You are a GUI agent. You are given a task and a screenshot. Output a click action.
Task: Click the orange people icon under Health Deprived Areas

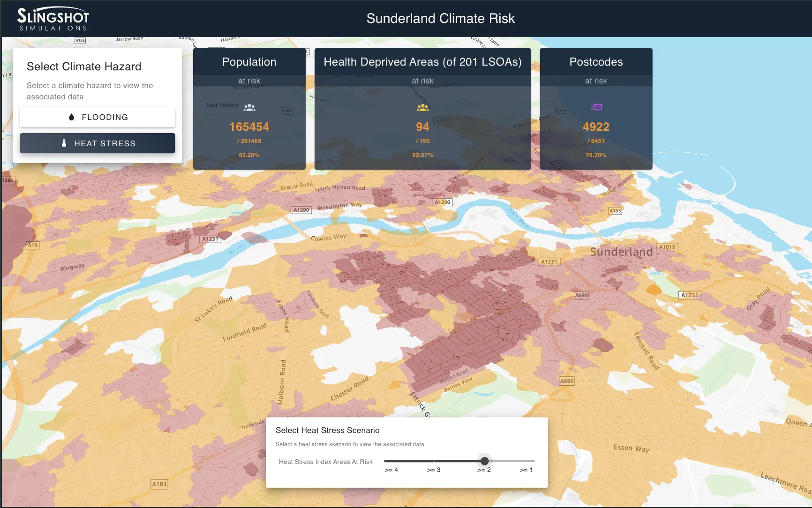tap(422, 108)
